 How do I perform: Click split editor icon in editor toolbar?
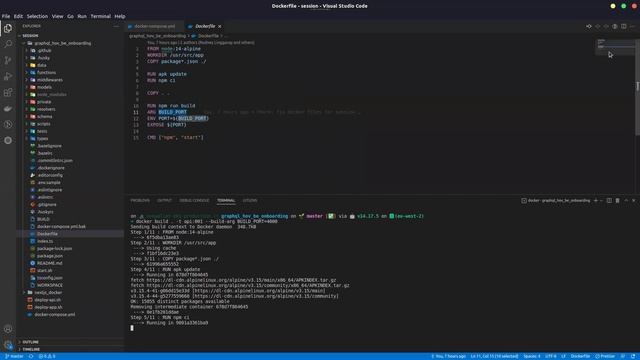click(x=624, y=26)
